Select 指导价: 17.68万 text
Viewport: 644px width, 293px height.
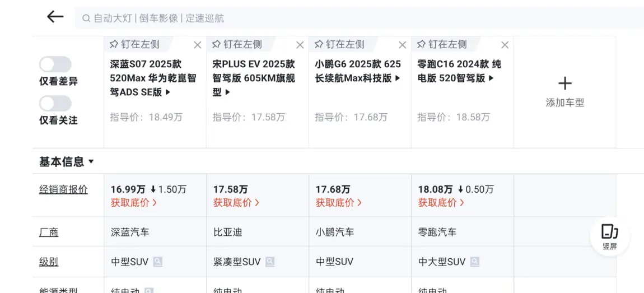click(351, 118)
